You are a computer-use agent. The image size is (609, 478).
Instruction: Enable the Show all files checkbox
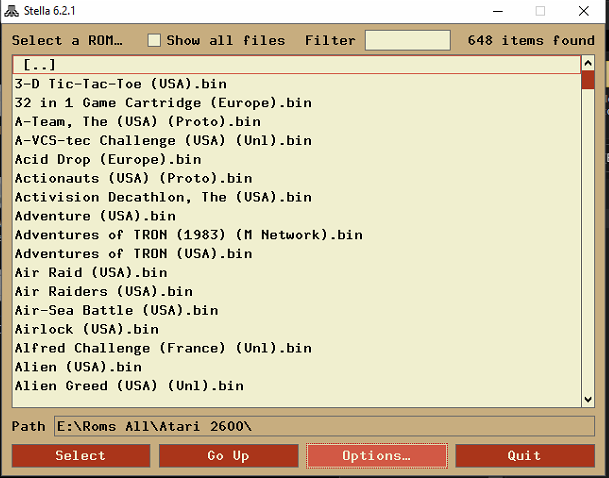click(x=154, y=40)
